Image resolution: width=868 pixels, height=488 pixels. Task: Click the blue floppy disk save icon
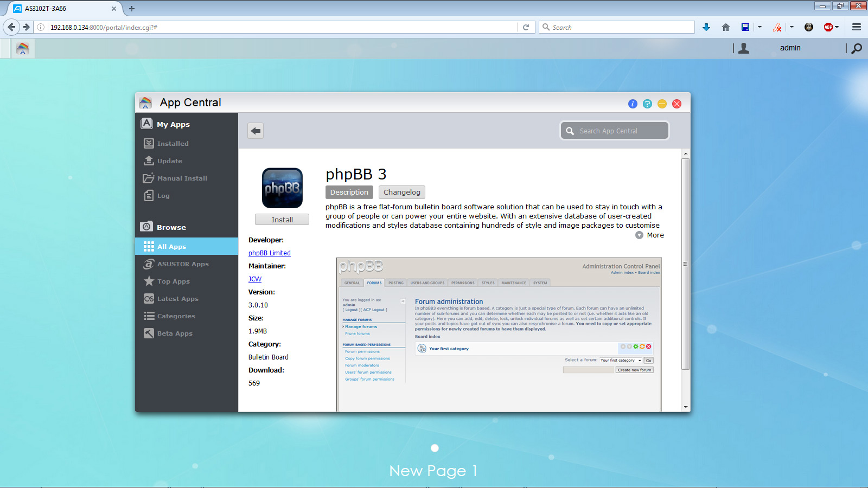(x=745, y=27)
